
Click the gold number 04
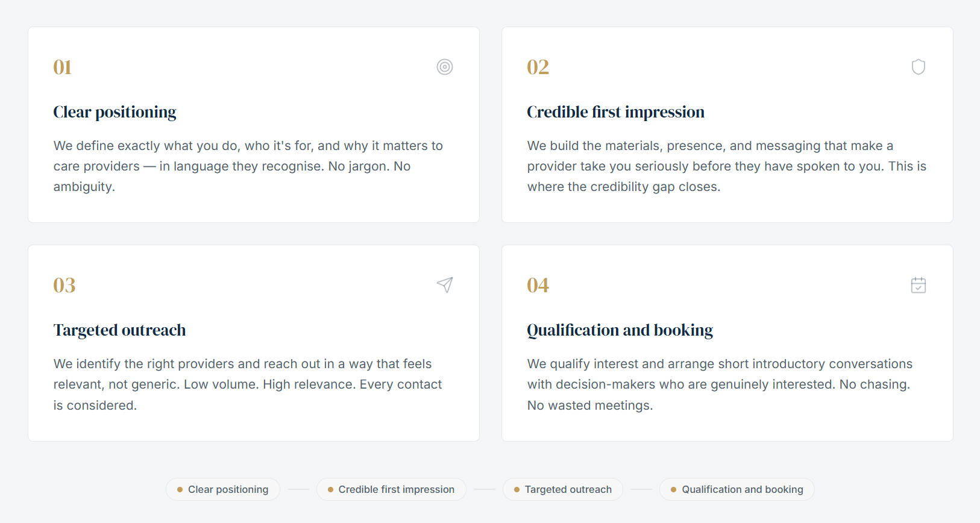[538, 285]
